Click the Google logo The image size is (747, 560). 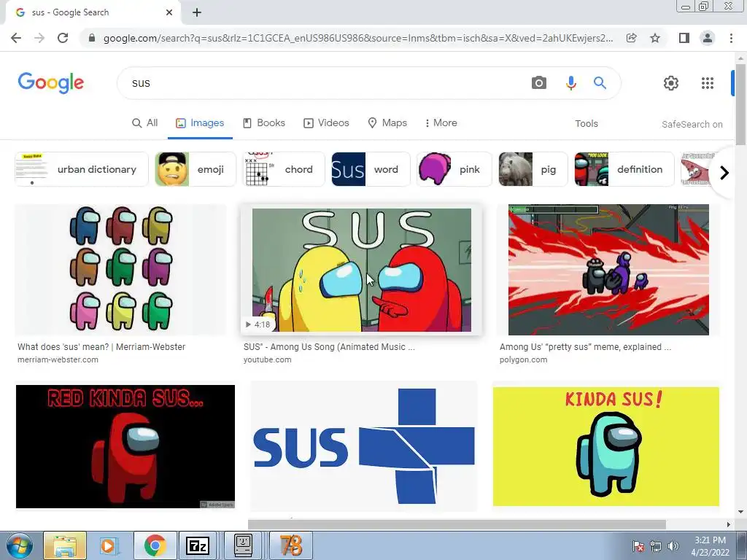[51, 83]
